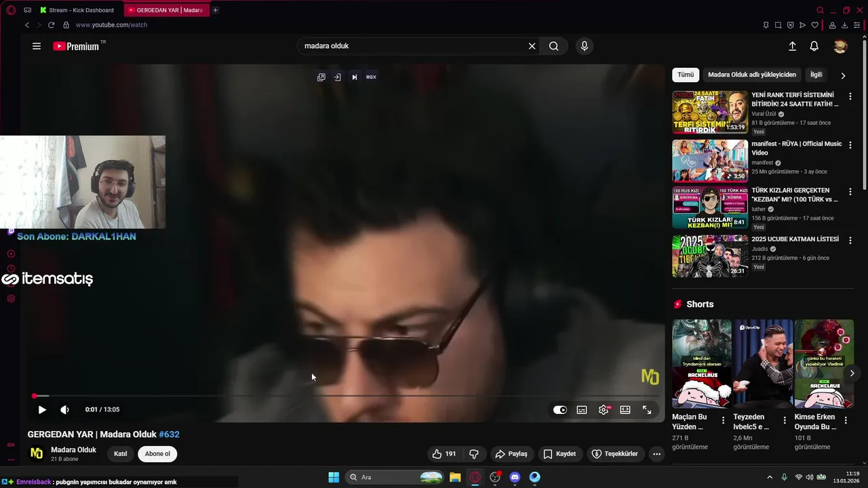Image resolution: width=868 pixels, height=488 pixels.
Task: Open options for the Kimse Erken Oyunda short
Action: click(x=846, y=421)
